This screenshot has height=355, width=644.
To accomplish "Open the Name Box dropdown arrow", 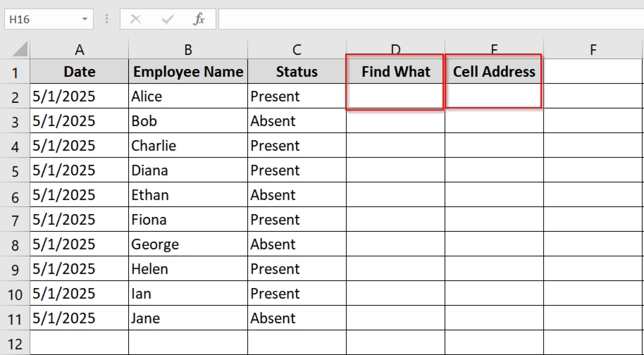I will [x=85, y=19].
